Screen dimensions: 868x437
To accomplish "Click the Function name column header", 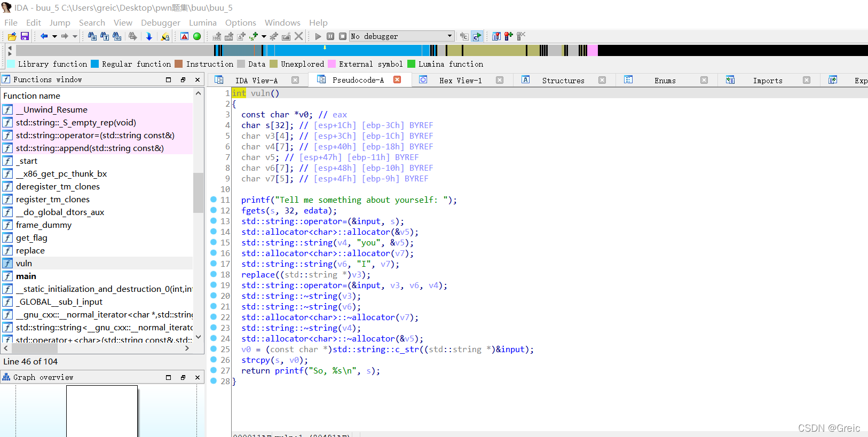I will pyautogui.click(x=97, y=96).
